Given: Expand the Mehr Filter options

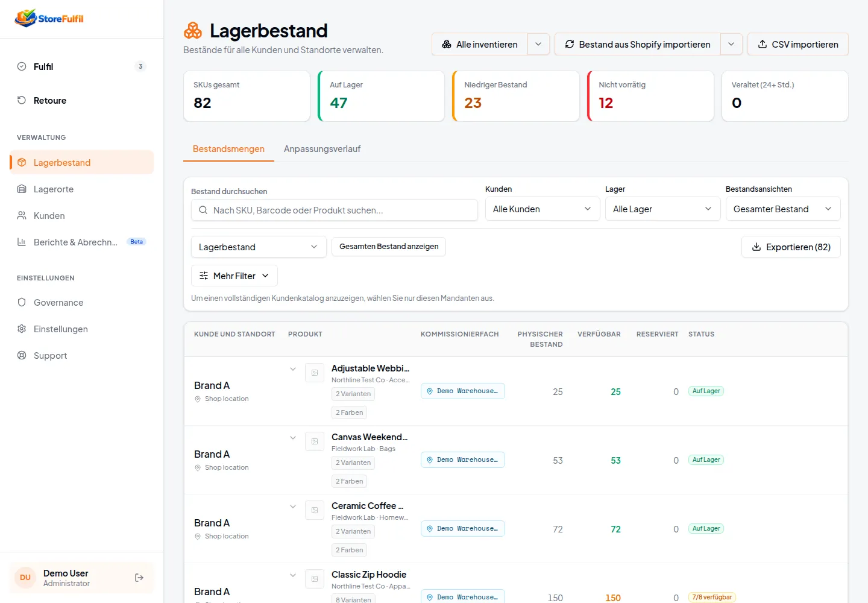Looking at the screenshot, I should 234,276.
